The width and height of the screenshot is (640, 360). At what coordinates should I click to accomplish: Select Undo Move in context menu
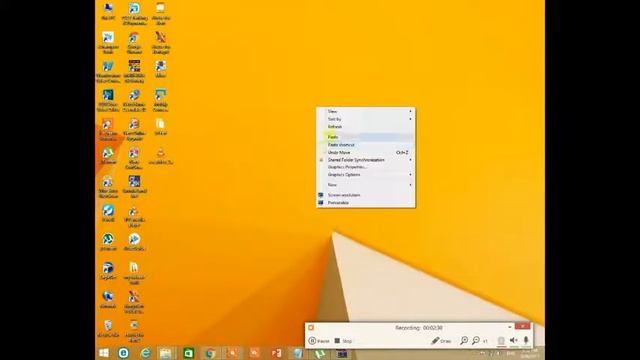[x=366, y=152]
